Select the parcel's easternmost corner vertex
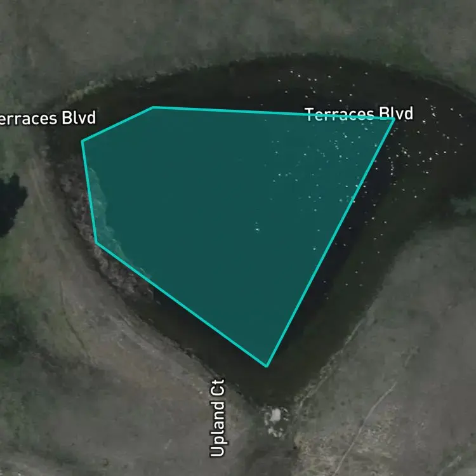This screenshot has width=476, height=476. click(x=394, y=119)
